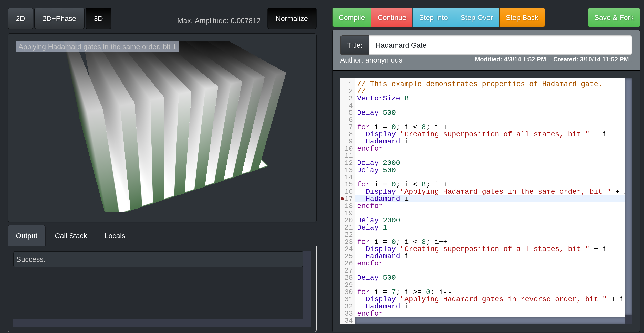Click the Display statement on line 8
644x333 pixels.
(x=486, y=134)
